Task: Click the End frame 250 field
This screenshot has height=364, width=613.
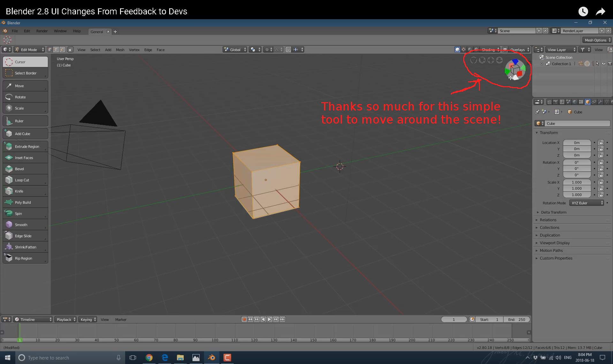Action: pyautogui.click(x=517, y=319)
